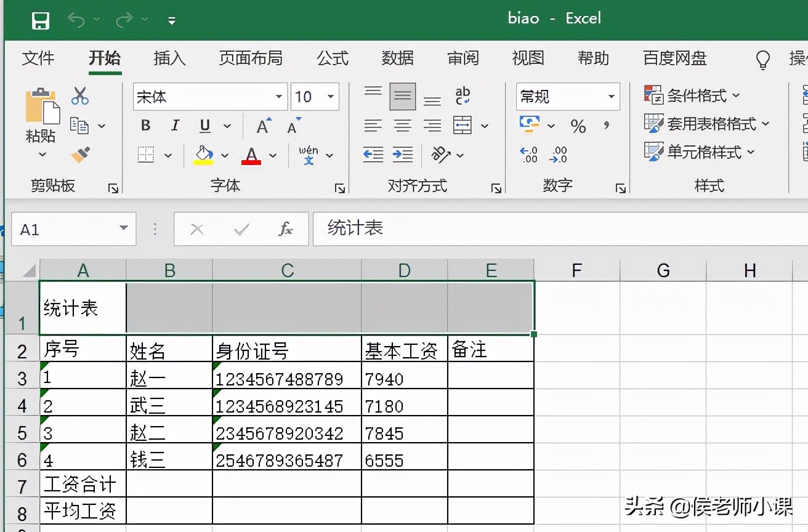Click the Select All corner triangle
Image resolution: width=808 pixels, height=532 pixels.
pos(30,270)
